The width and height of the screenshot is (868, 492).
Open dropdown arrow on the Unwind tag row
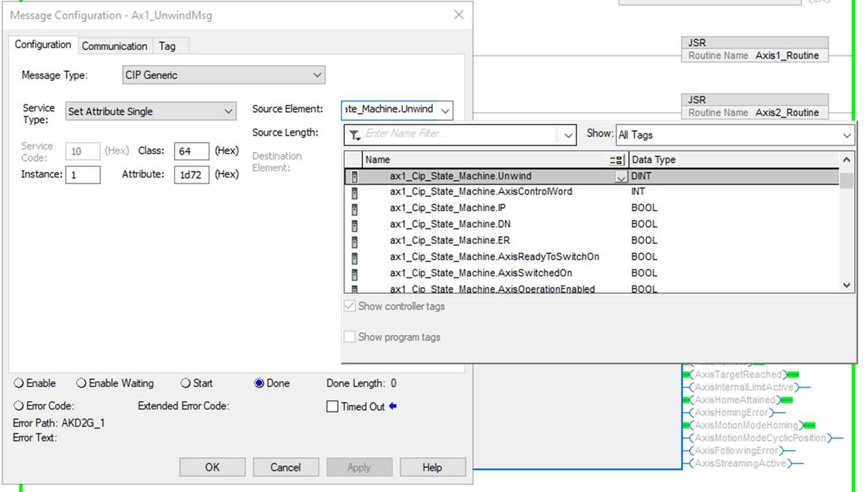(621, 177)
